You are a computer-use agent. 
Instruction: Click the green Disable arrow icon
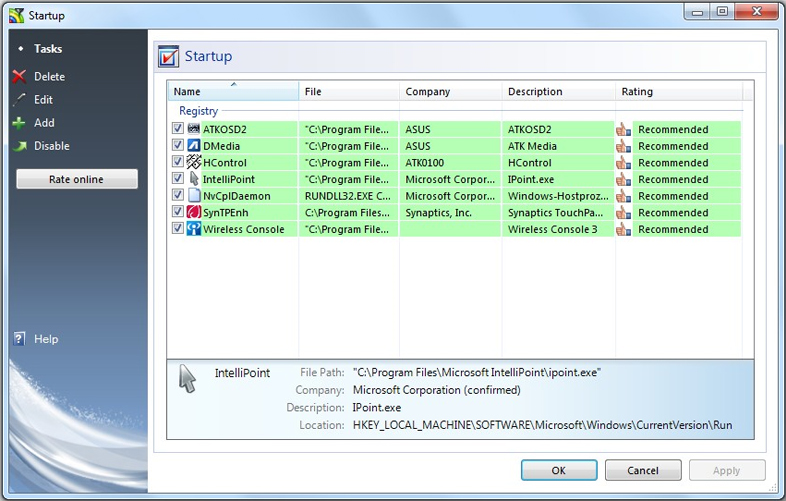tap(19, 146)
